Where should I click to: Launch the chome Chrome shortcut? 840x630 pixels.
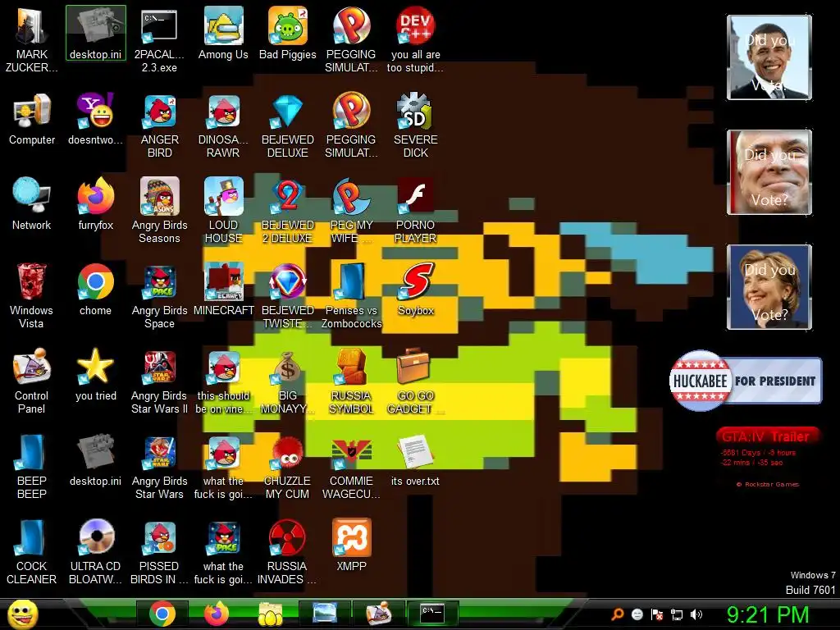coord(95,290)
